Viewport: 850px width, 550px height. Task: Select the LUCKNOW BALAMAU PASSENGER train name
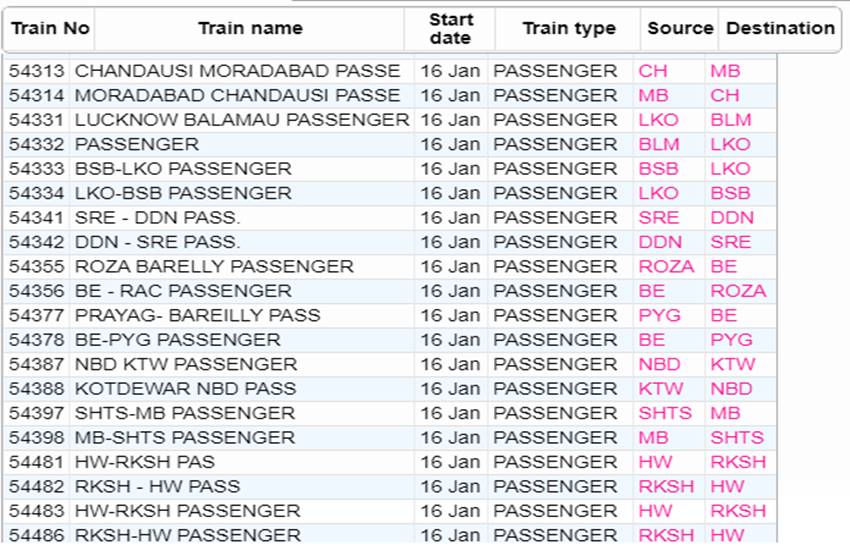[x=242, y=120]
